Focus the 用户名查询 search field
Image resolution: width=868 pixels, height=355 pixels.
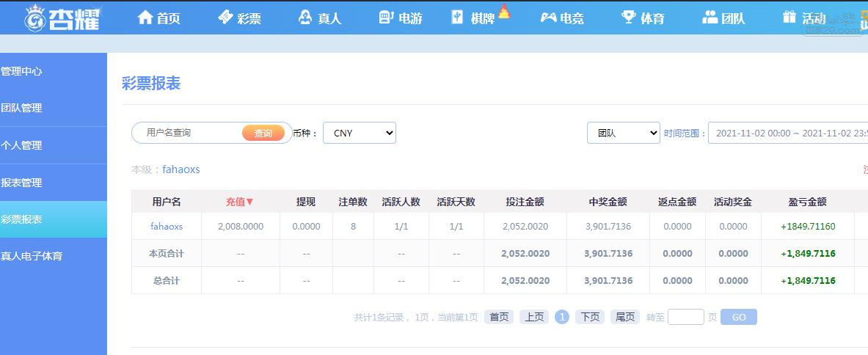tap(189, 133)
